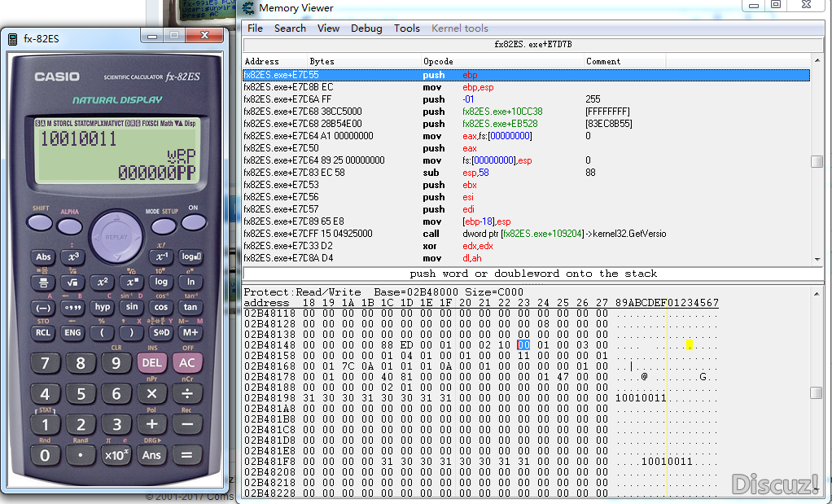
Task: Click the scroll-up arrow in disassembler pane
Action: click(817, 61)
